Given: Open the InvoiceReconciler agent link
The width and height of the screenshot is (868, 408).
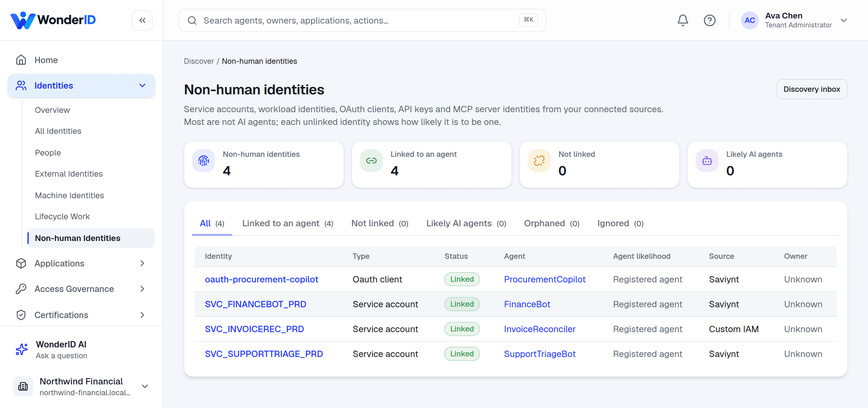Looking at the screenshot, I should point(539,329).
